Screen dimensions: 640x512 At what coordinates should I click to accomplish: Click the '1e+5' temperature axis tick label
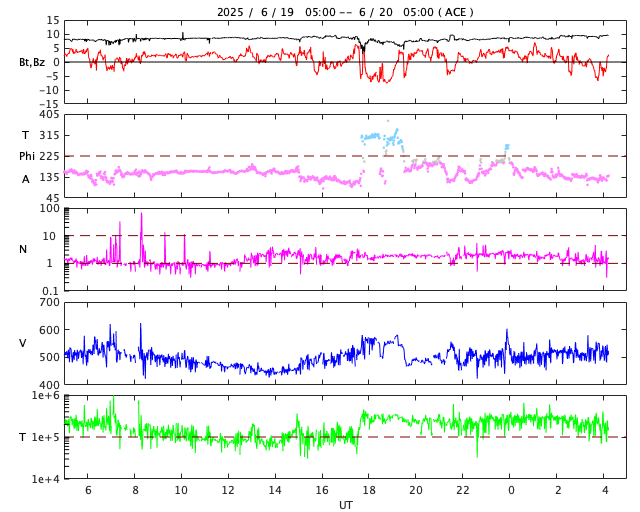tap(46, 437)
